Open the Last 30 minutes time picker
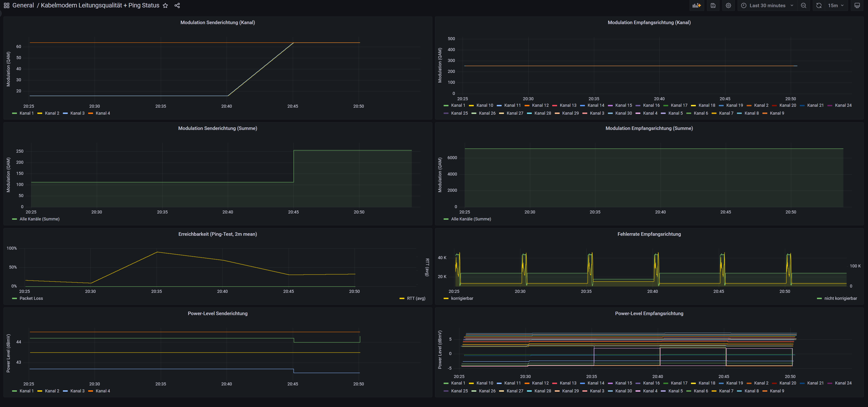Image resolution: width=868 pixels, height=407 pixels. click(x=767, y=5)
